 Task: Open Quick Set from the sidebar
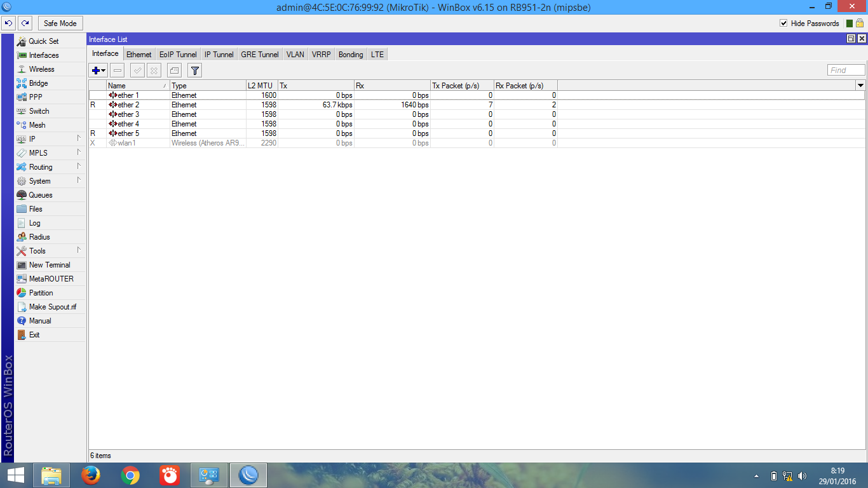pos(50,41)
